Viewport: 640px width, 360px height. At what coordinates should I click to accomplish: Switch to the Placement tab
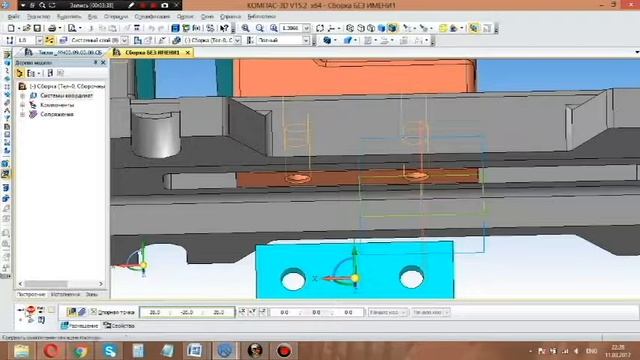(80, 326)
